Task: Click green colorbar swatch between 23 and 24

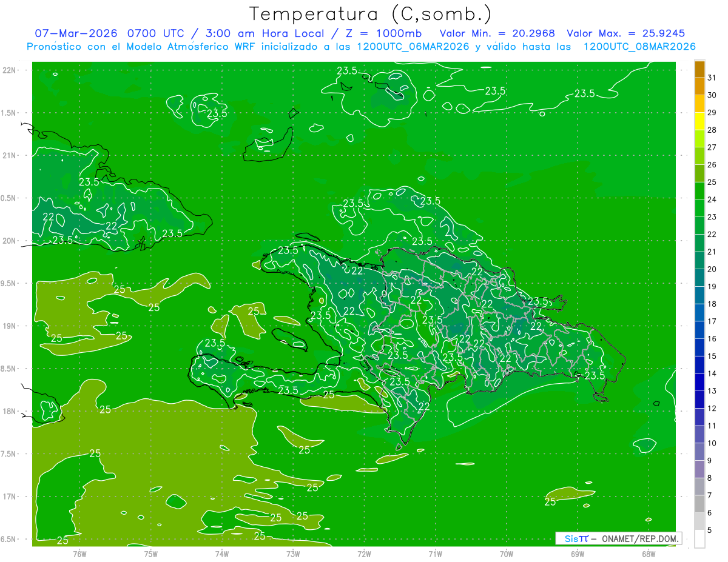Action: coord(699,209)
